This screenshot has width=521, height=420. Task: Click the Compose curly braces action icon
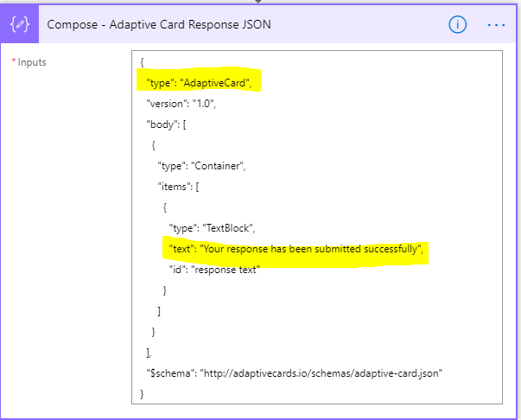20,25
